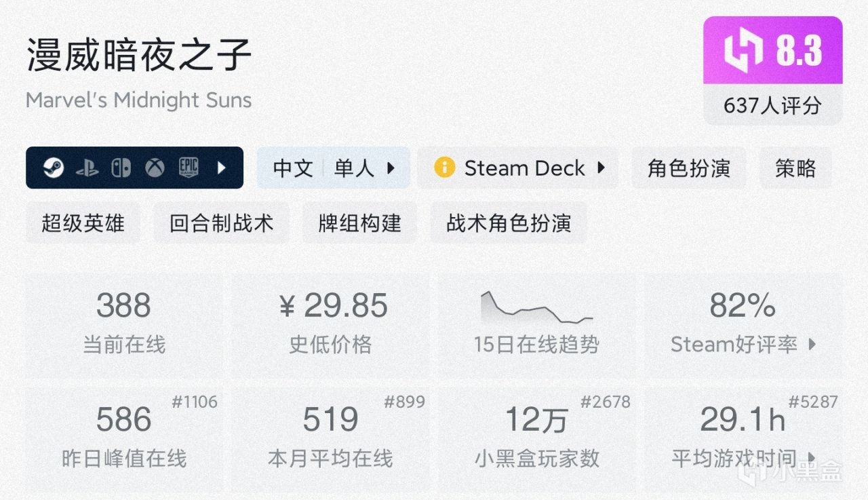Click the Steam platform icon
Image resolution: width=868 pixels, height=500 pixels.
point(54,168)
